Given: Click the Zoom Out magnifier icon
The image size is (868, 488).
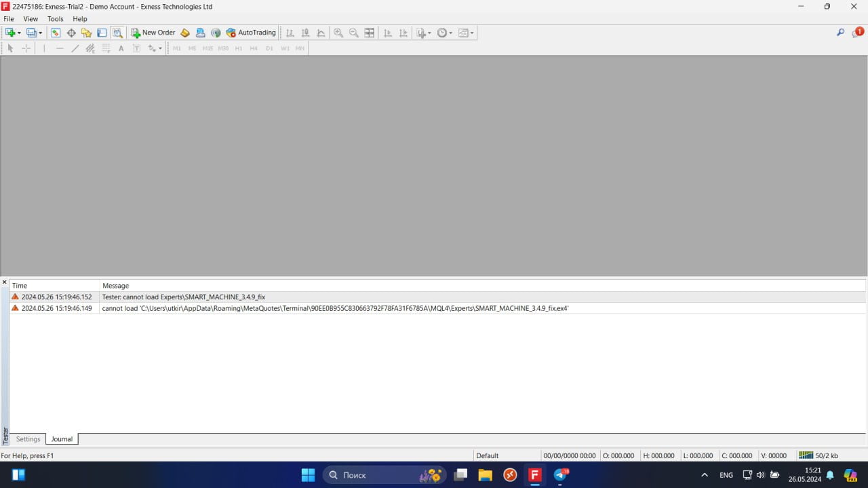Looking at the screenshot, I should (353, 33).
